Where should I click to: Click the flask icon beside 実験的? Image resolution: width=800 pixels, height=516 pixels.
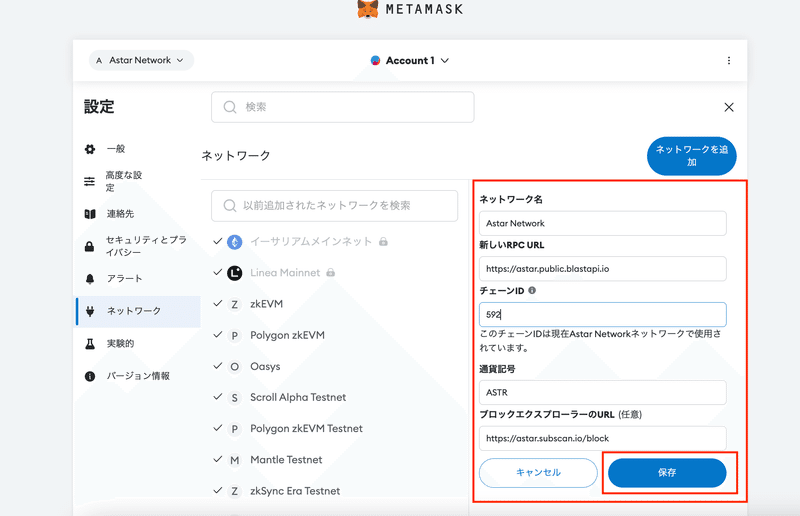click(x=90, y=343)
